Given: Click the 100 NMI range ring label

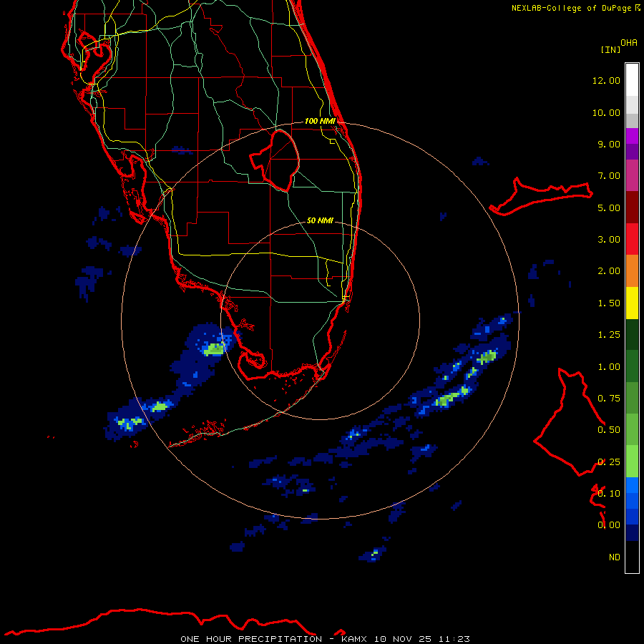Looking at the screenshot, I should click(x=320, y=121).
